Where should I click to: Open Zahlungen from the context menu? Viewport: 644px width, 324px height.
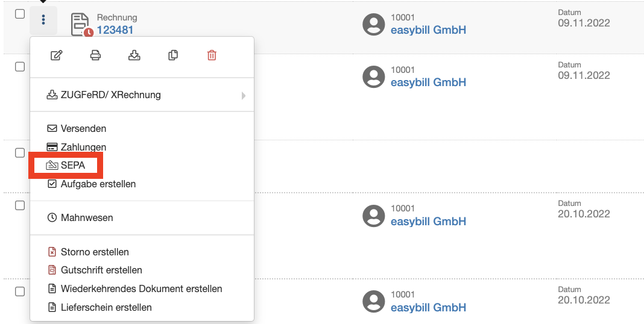point(83,147)
